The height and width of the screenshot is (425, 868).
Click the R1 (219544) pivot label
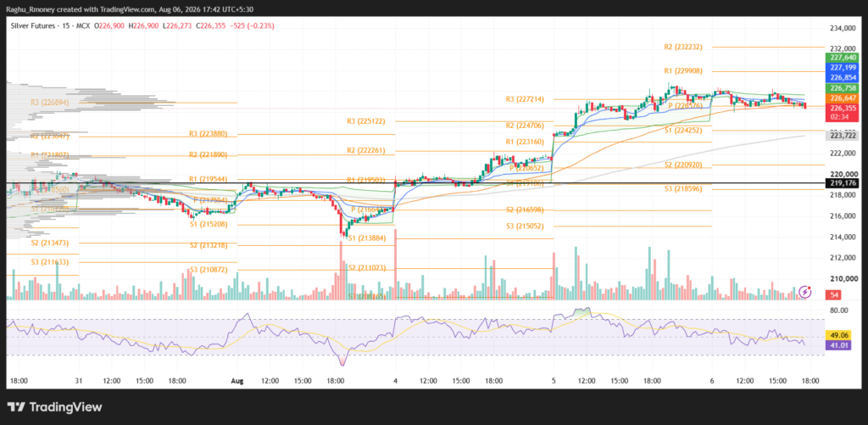pyautogui.click(x=209, y=179)
